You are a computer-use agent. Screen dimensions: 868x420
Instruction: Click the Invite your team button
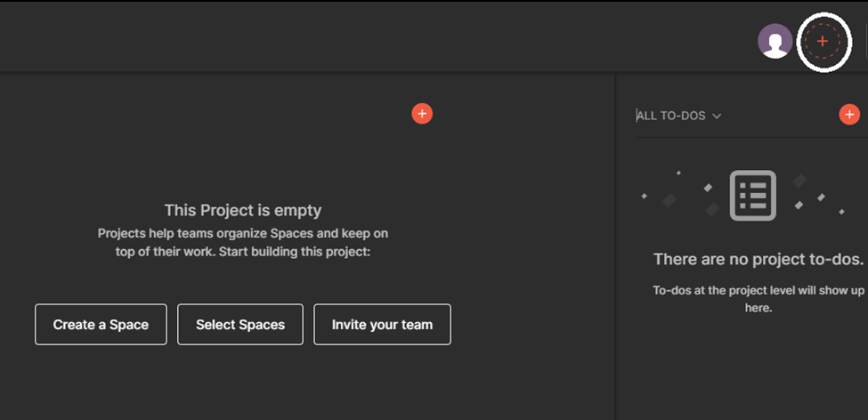pyautogui.click(x=382, y=325)
